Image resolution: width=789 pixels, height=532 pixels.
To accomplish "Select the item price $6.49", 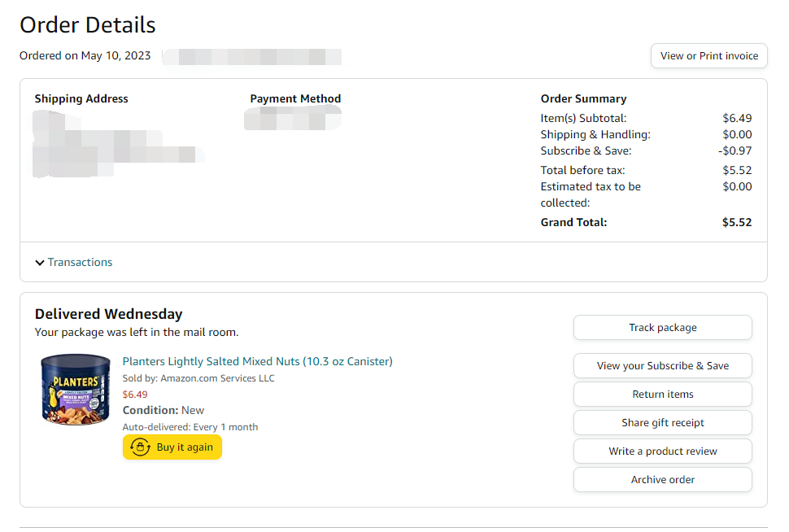I will click(135, 394).
